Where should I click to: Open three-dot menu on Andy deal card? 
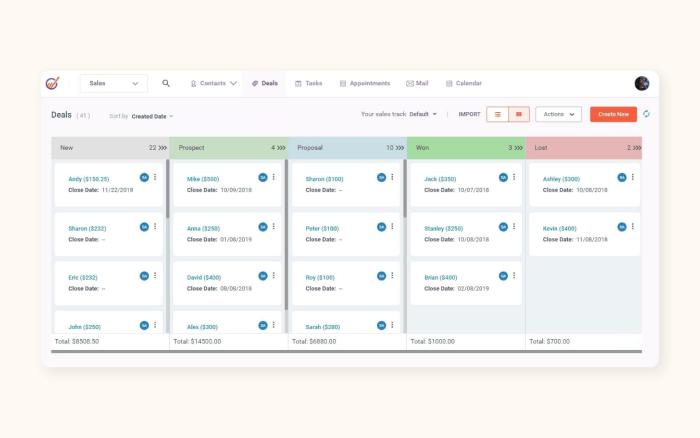click(155, 177)
